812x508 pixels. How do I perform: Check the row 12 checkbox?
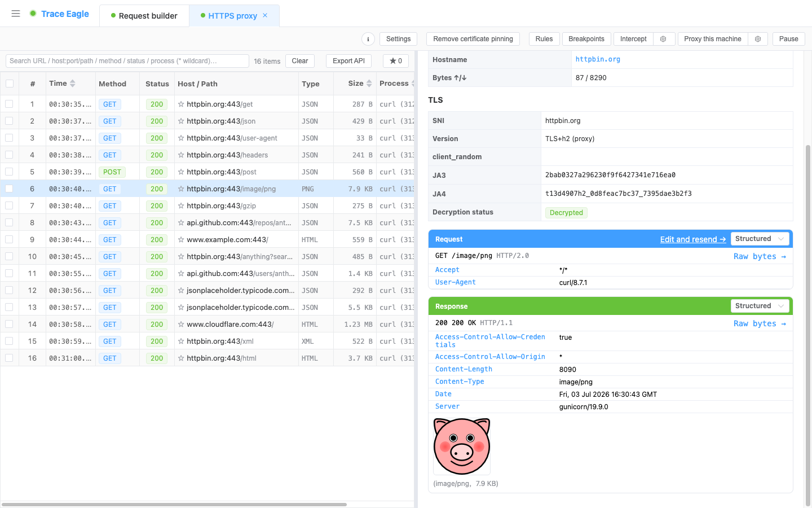tap(9, 290)
